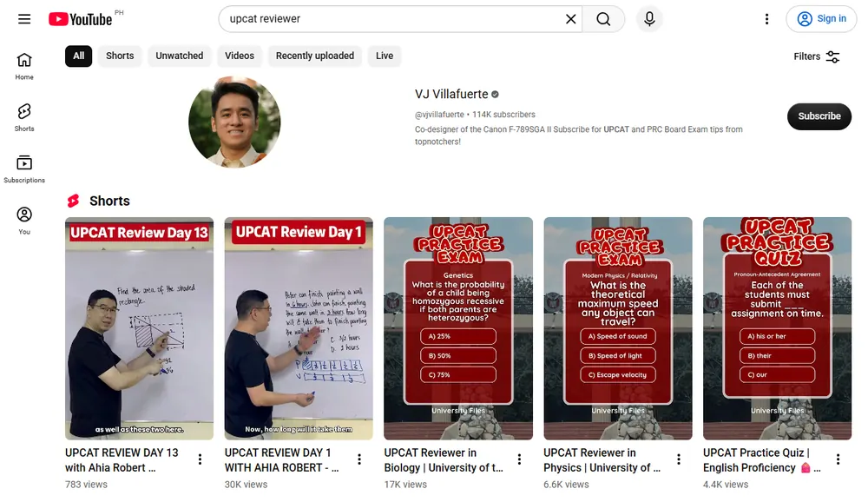868x502 pixels.
Task: Open title UPCAT REVIEW DAY 13 with Ahia Robert
Action: (x=122, y=460)
